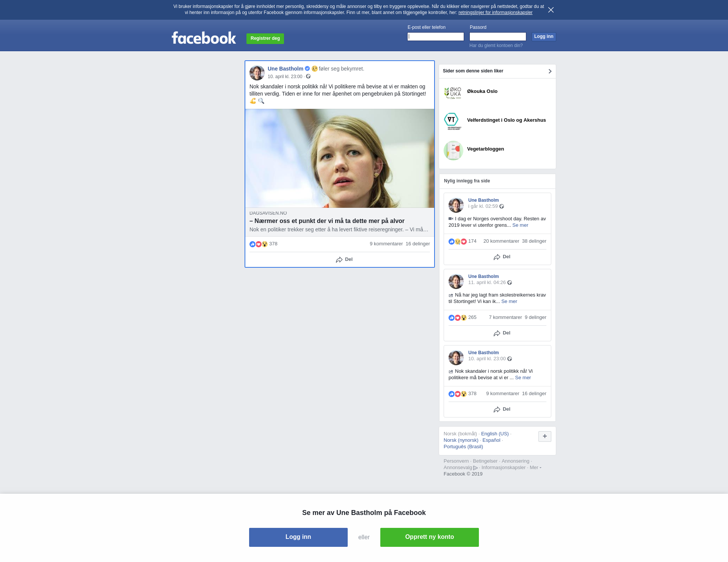Screen dimensions: 728x562
Task: Click Se mer on Norges overshoot day post
Action: point(520,225)
